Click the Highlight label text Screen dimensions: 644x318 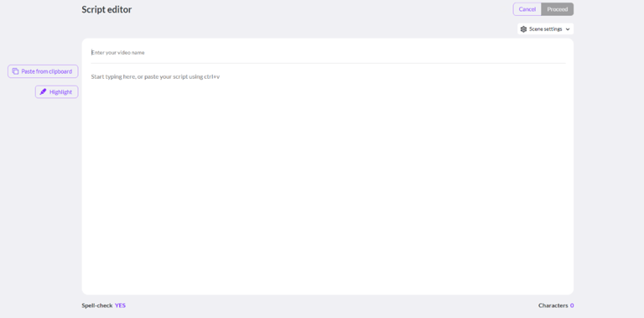point(60,92)
